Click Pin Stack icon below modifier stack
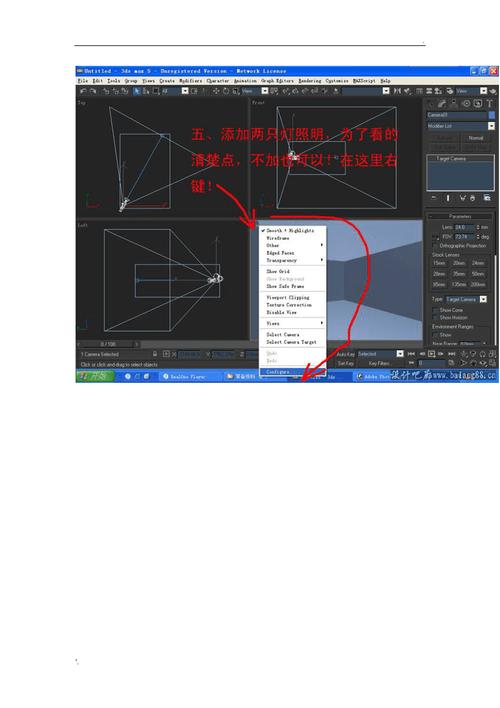This screenshot has height=708, width=500. [434, 198]
